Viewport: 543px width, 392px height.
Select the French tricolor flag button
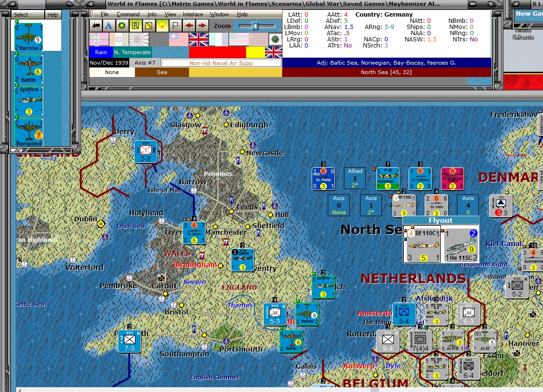tap(218, 39)
